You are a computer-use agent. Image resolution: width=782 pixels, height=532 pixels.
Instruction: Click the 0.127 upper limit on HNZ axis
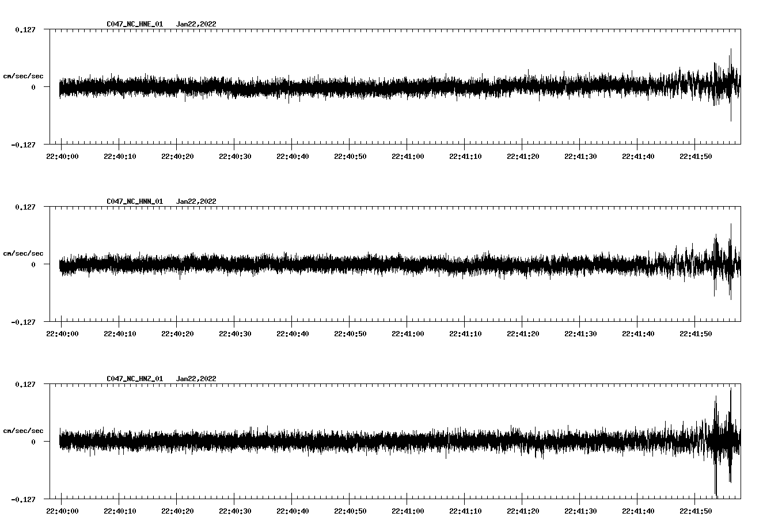point(25,384)
